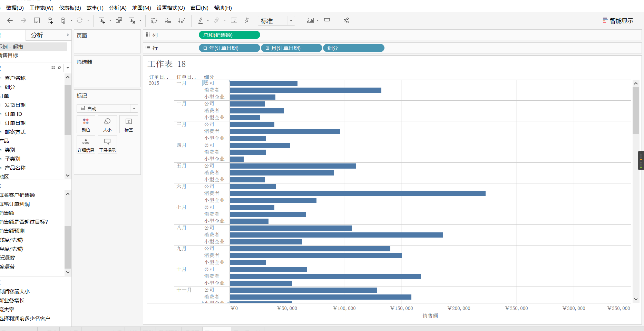Open the 智能显示 Show Me panel

coord(618,21)
